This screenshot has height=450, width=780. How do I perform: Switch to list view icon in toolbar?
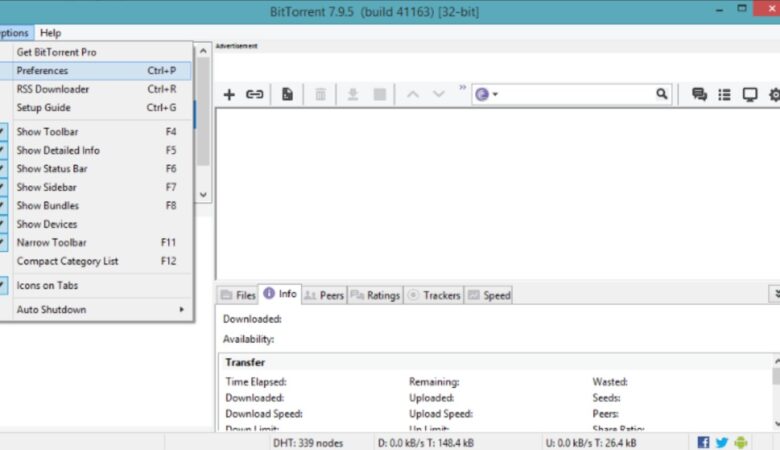coord(724,94)
